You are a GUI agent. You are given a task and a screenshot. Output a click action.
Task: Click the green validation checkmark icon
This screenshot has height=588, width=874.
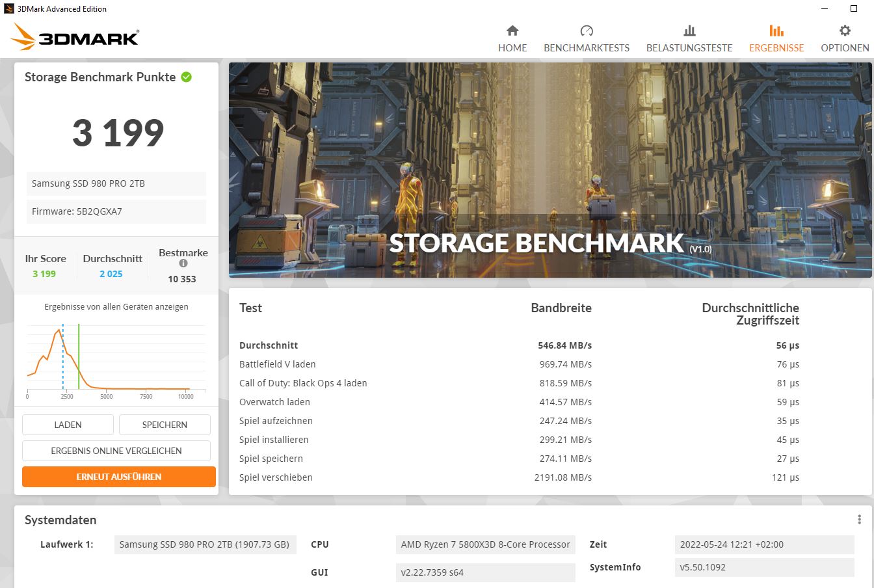[187, 77]
